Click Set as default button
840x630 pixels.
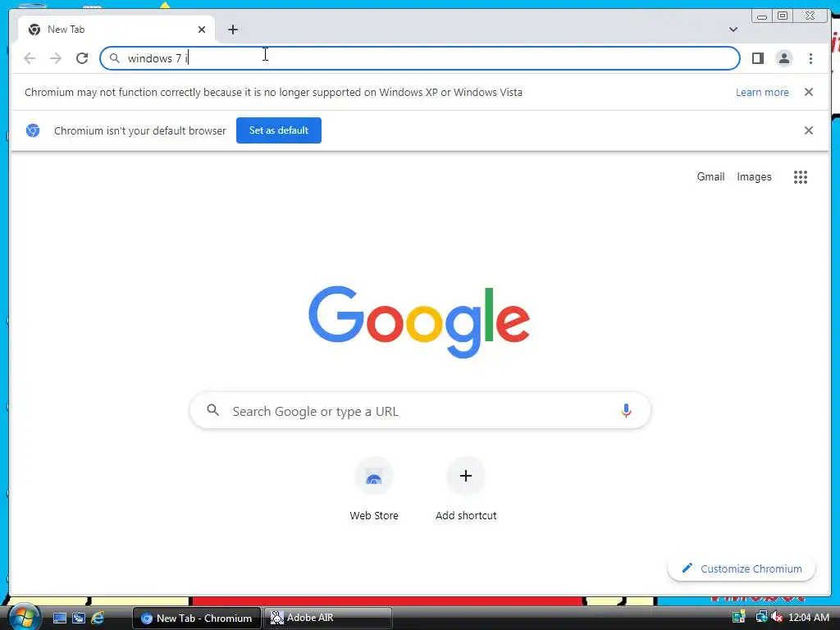279,130
